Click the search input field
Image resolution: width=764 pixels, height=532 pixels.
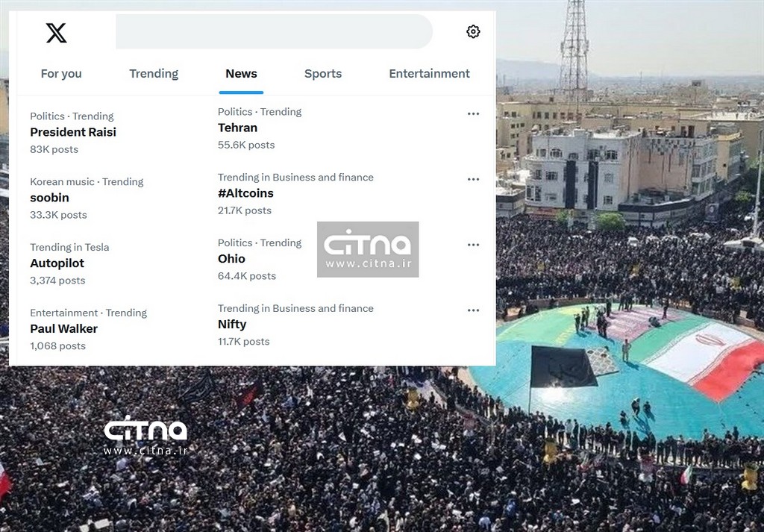[x=274, y=31]
